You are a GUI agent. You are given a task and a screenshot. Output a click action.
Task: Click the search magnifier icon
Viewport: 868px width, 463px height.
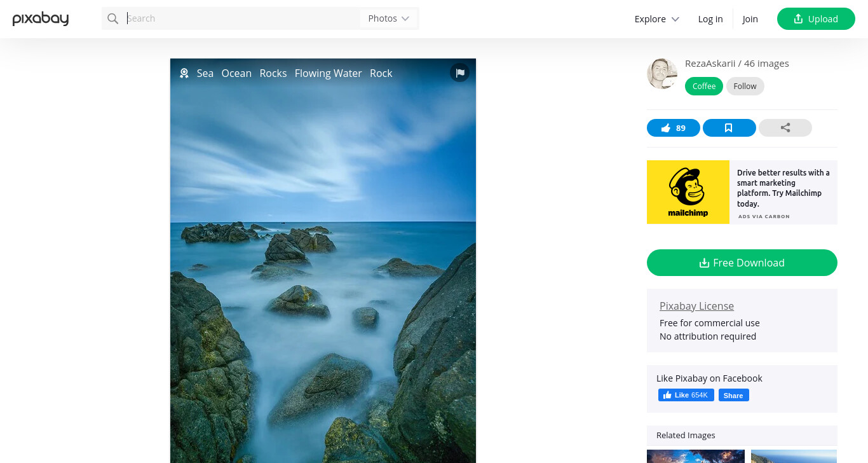pos(113,18)
